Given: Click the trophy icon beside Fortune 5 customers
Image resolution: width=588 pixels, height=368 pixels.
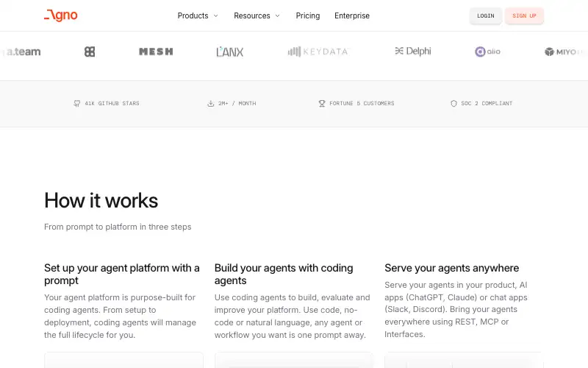Looking at the screenshot, I should pyautogui.click(x=322, y=103).
